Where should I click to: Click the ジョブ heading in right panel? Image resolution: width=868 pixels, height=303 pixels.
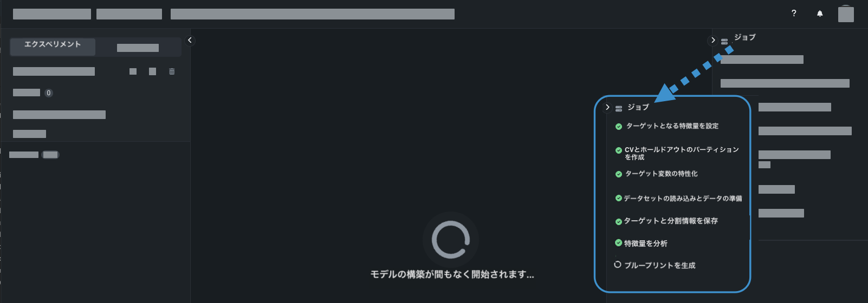(x=744, y=37)
